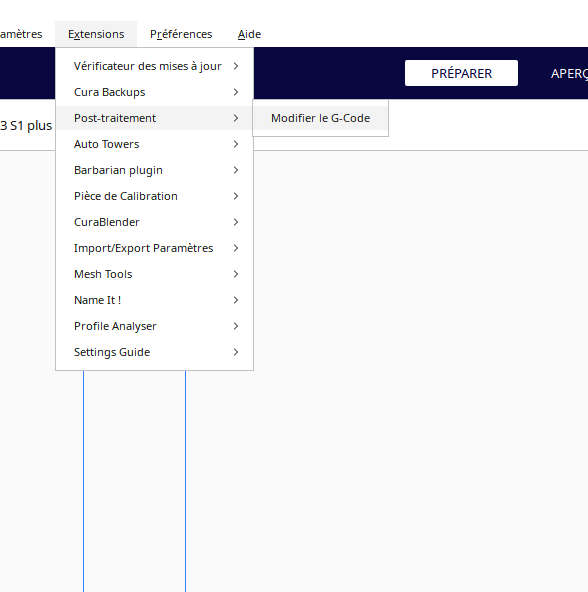Viewport: 588px width, 592px height.
Task: Expand arrow next to Name It !
Action: [x=236, y=300]
